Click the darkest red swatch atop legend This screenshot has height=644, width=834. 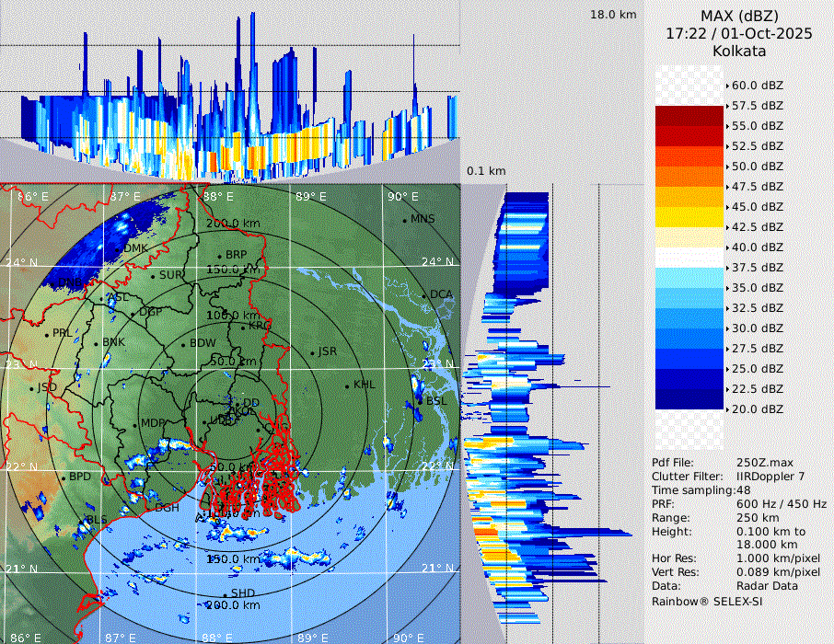pos(689,116)
